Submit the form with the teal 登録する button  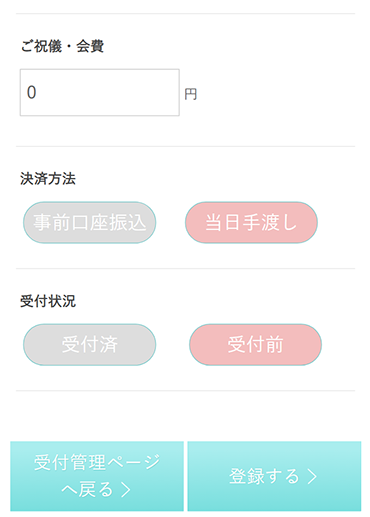274,476
